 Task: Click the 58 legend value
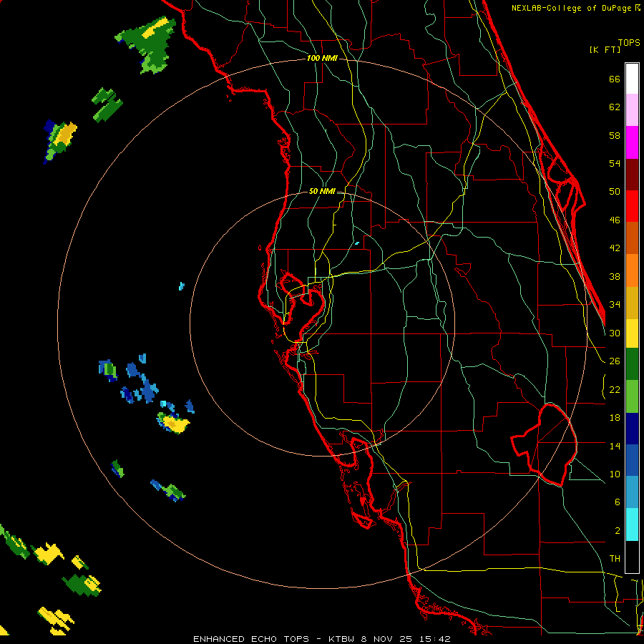[615, 135]
